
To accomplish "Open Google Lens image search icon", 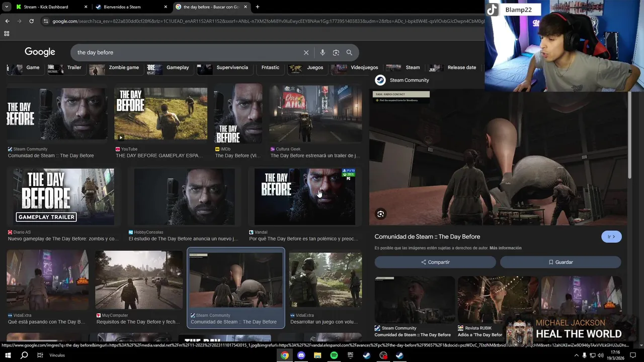I will pyautogui.click(x=336, y=52).
